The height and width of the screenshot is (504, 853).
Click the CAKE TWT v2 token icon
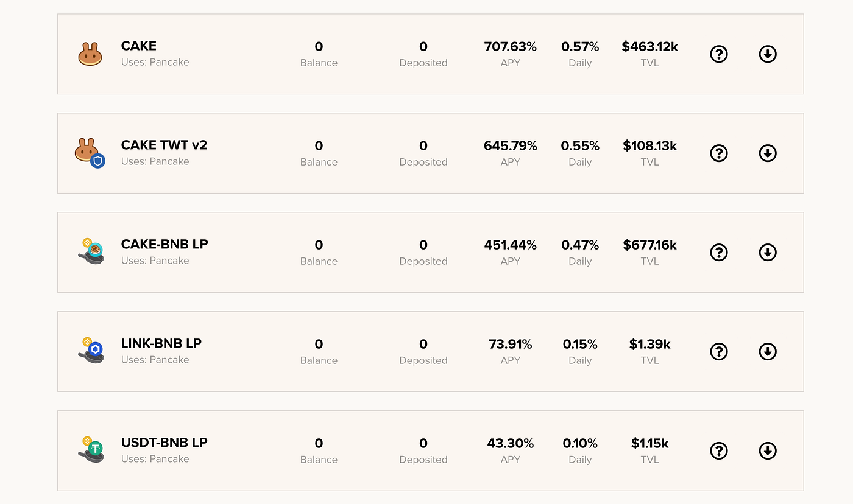[90, 152]
